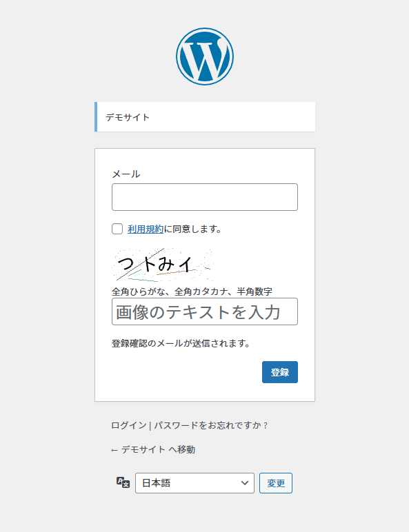
Task: Click the Japanese CAPTCHA image
Action: click(163, 265)
